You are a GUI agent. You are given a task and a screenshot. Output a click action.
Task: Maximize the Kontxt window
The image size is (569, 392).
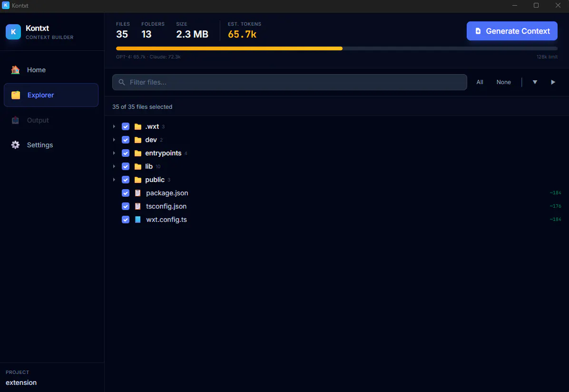tap(536, 5)
